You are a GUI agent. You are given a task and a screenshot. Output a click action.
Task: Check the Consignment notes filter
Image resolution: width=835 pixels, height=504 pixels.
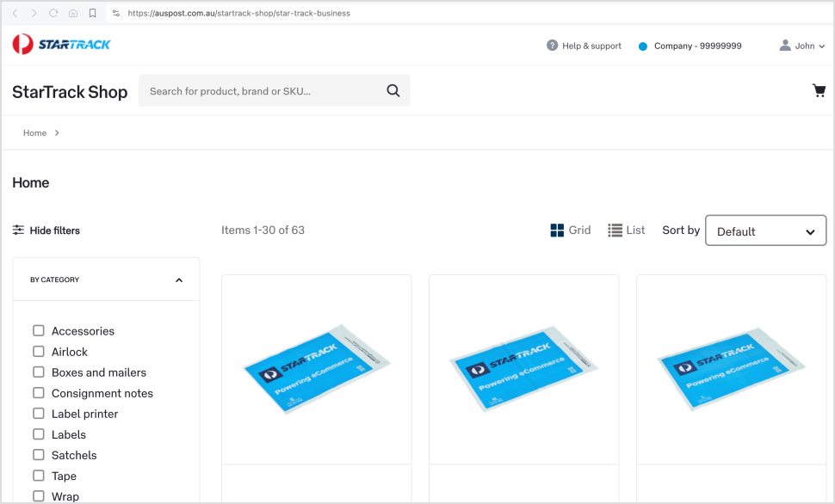(x=39, y=393)
